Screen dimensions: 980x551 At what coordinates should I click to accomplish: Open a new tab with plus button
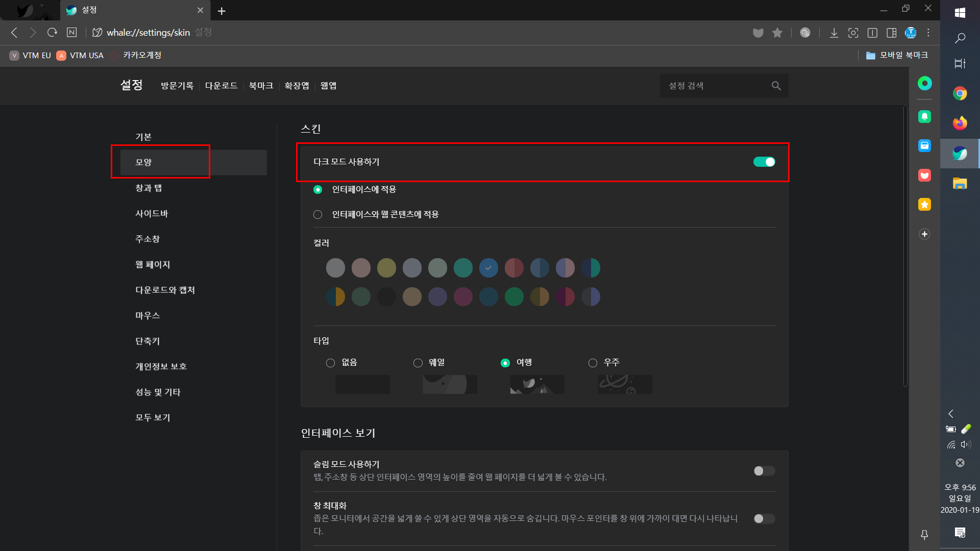(222, 11)
